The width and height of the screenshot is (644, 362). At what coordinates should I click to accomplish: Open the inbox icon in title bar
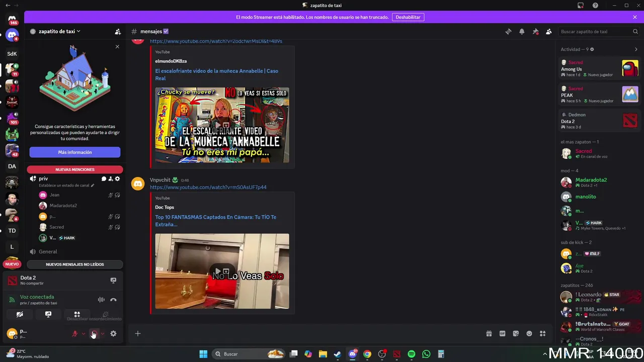[x=581, y=6]
